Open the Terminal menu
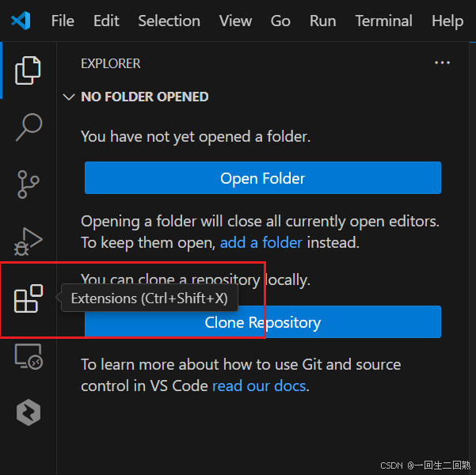476x475 pixels. click(383, 21)
